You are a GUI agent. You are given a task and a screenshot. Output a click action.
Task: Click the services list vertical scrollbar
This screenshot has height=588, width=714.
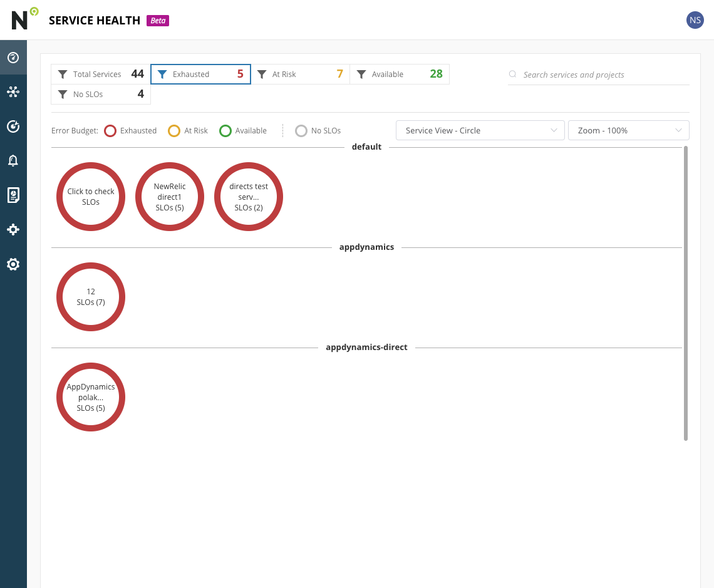point(686,294)
